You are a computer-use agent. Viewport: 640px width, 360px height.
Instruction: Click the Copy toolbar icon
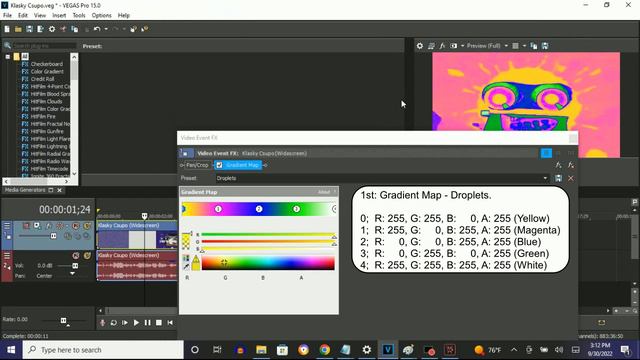[75, 29]
